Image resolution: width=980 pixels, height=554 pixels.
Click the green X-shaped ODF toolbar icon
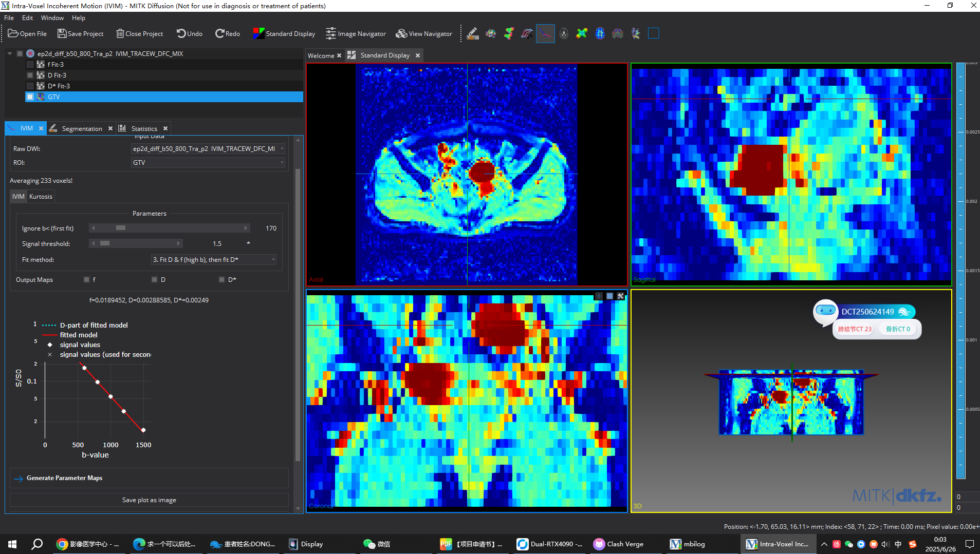coord(582,34)
